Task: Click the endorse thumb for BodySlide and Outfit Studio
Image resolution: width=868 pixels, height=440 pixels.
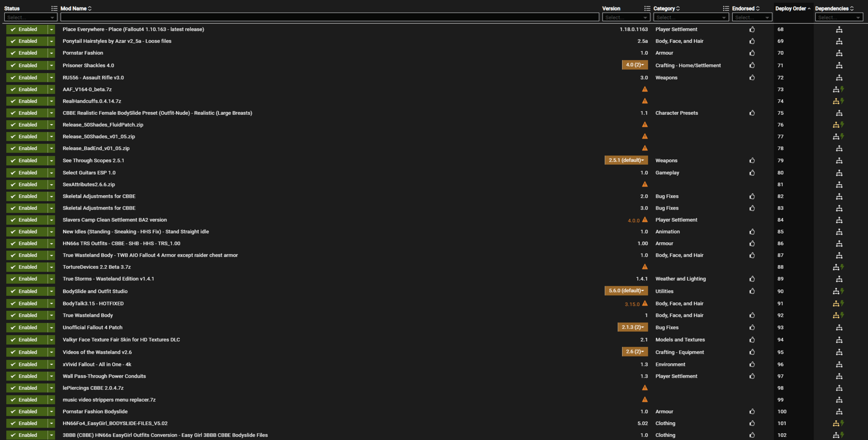Action: [x=752, y=291]
